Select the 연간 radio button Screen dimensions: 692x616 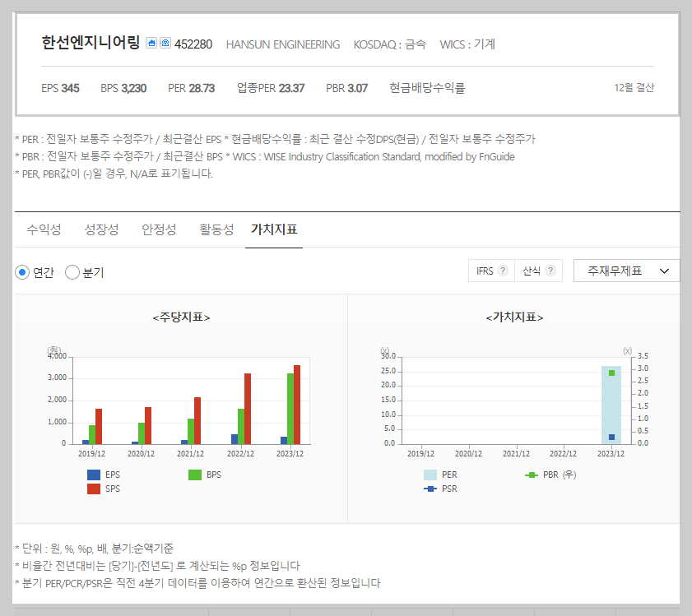tap(22, 272)
